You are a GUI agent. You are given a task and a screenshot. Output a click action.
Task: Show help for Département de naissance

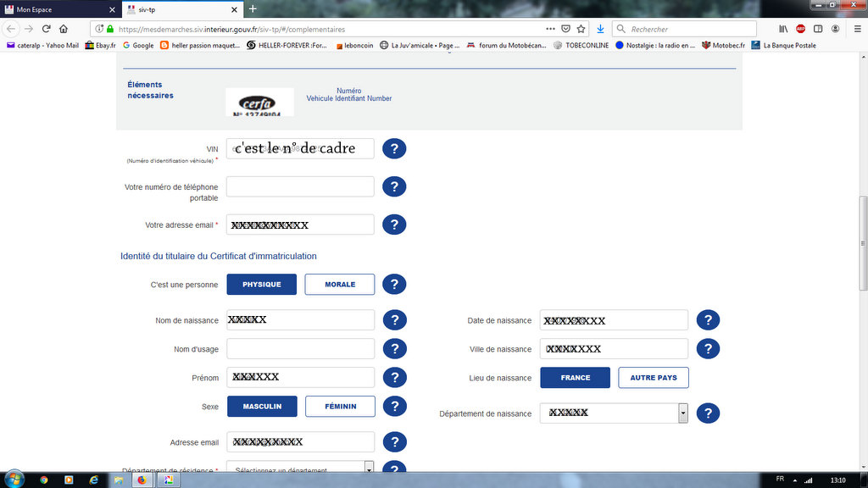point(708,413)
